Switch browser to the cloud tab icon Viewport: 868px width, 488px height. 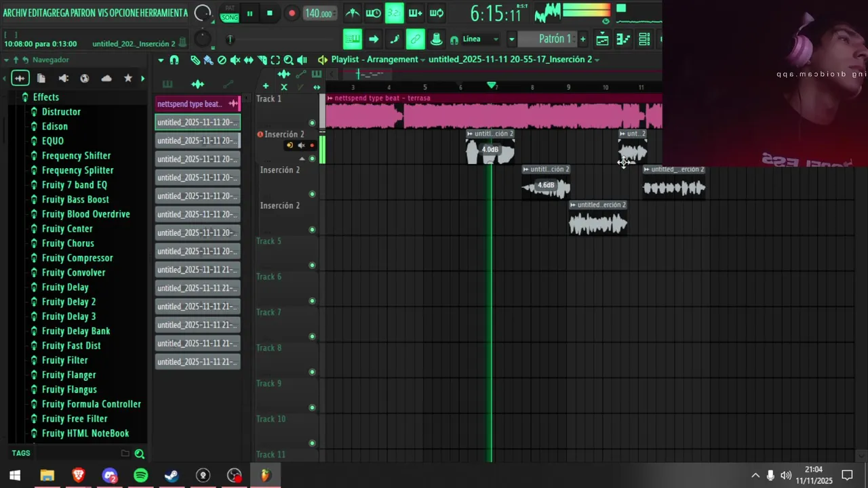106,78
